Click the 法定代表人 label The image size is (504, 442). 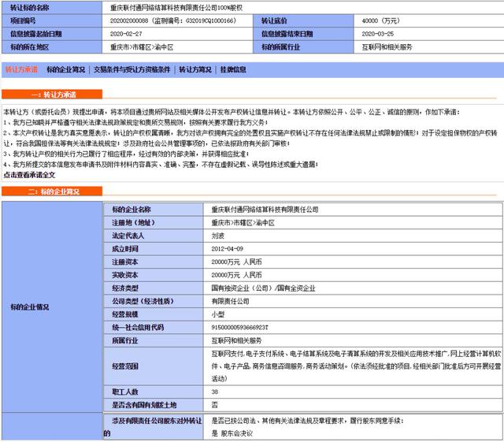click(x=128, y=236)
